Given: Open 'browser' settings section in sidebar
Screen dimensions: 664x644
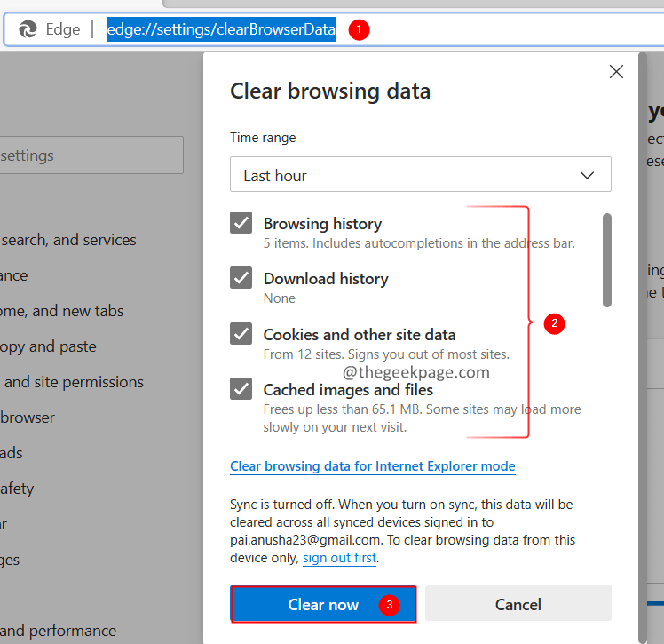Looking at the screenshot, I should coord(28,417).
